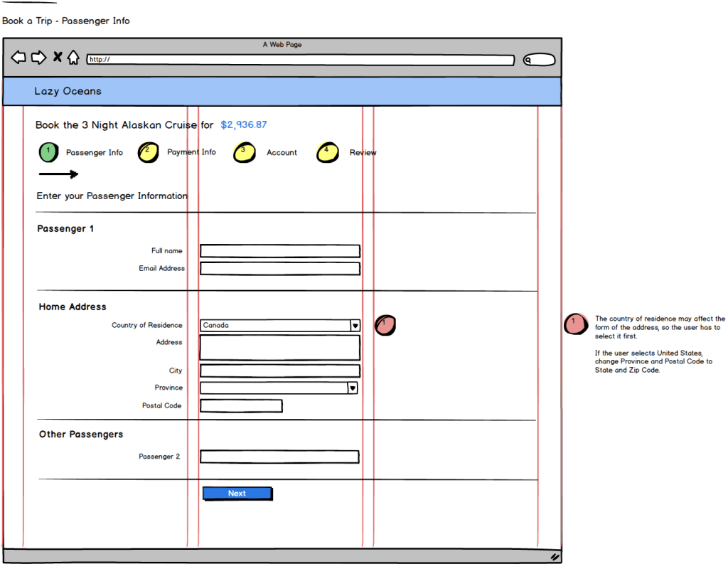This screenshot has width=728, height=564.
Task: Jump to the Review step label
Action: pos(363,153)
